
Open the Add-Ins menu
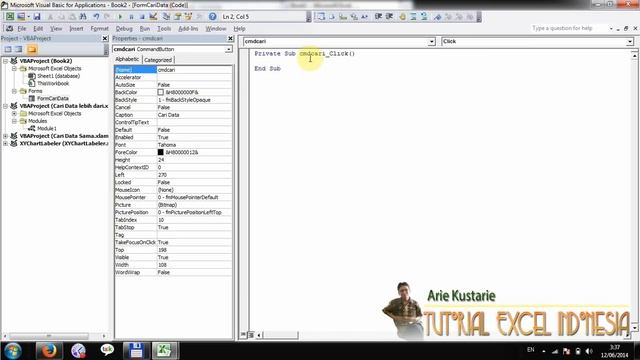(x=188, y=29)
